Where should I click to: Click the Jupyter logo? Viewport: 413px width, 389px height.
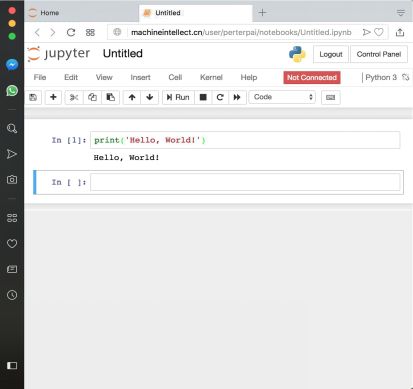tap(59, 54)
